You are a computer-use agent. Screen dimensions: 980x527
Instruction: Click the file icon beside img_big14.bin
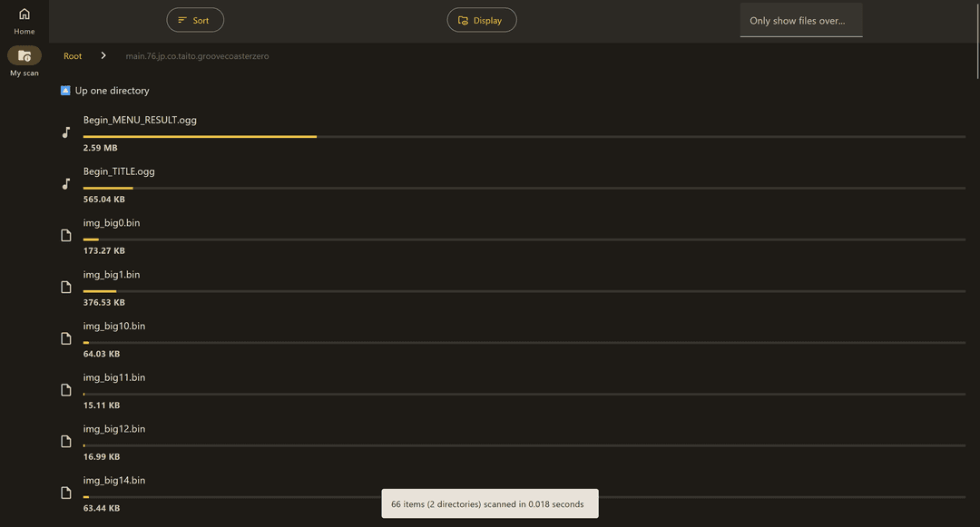click(x=65, y=492)
